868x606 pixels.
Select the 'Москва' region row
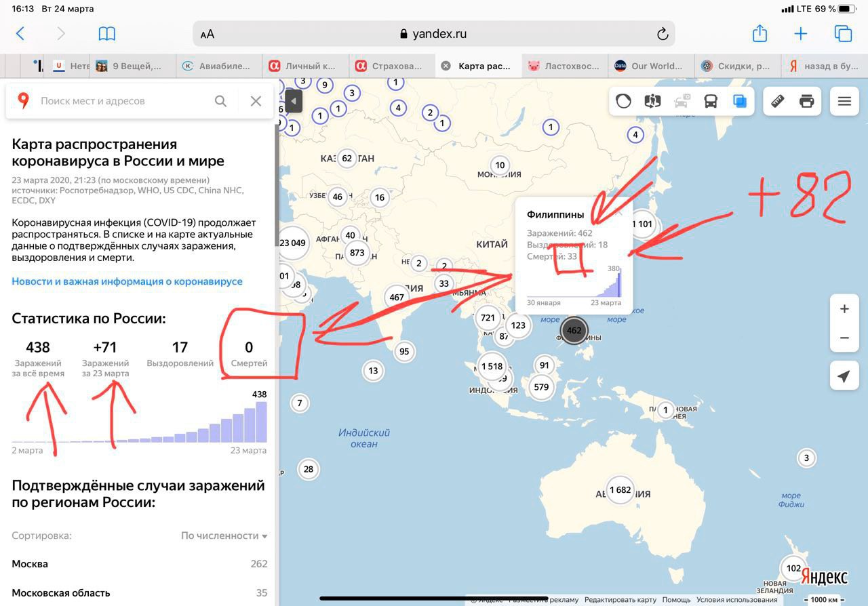pos(140,564)
